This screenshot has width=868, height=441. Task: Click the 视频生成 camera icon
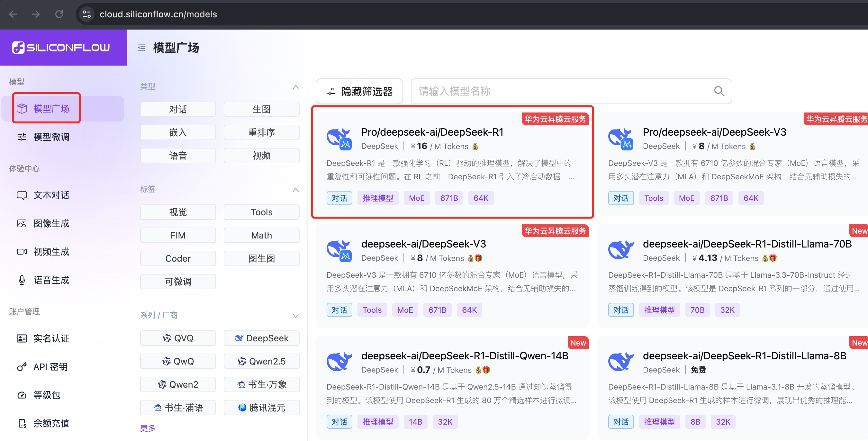point(22,252)
